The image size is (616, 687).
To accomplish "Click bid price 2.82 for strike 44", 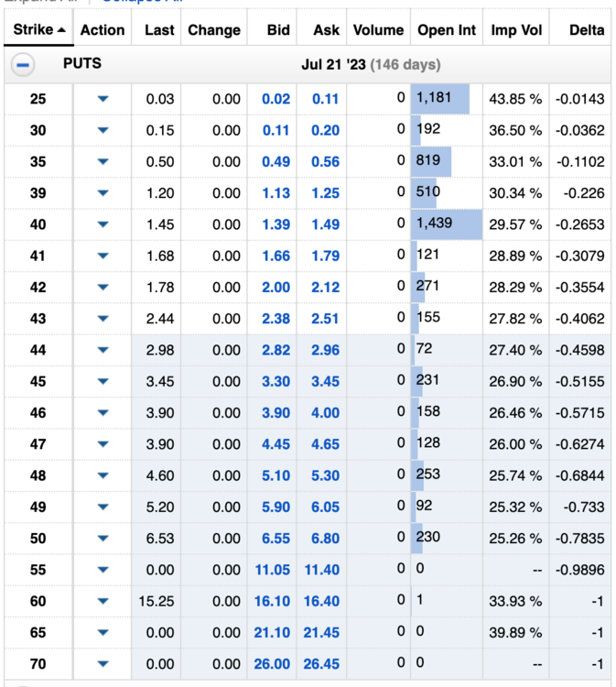I will coord(276,350).
